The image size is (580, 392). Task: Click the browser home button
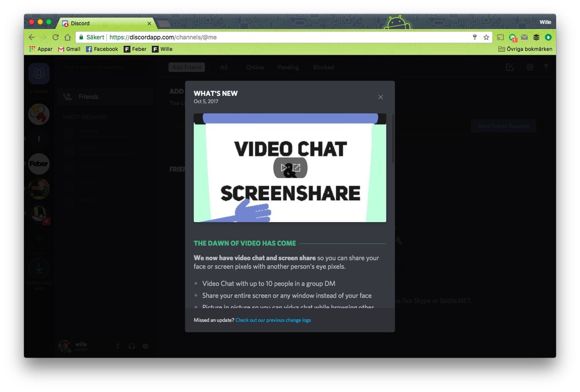tap(68, 37)
